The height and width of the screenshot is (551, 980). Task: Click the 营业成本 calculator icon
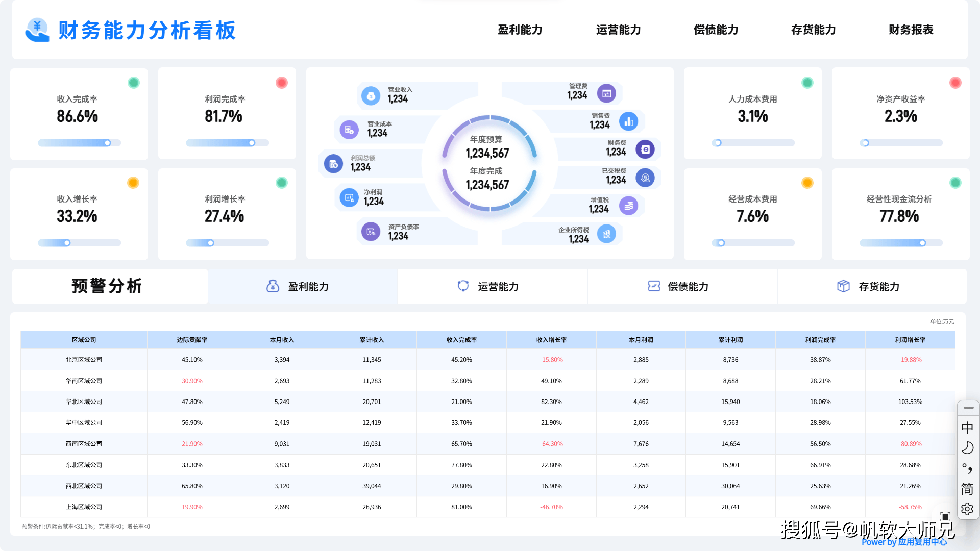click(x=349, y=130)
